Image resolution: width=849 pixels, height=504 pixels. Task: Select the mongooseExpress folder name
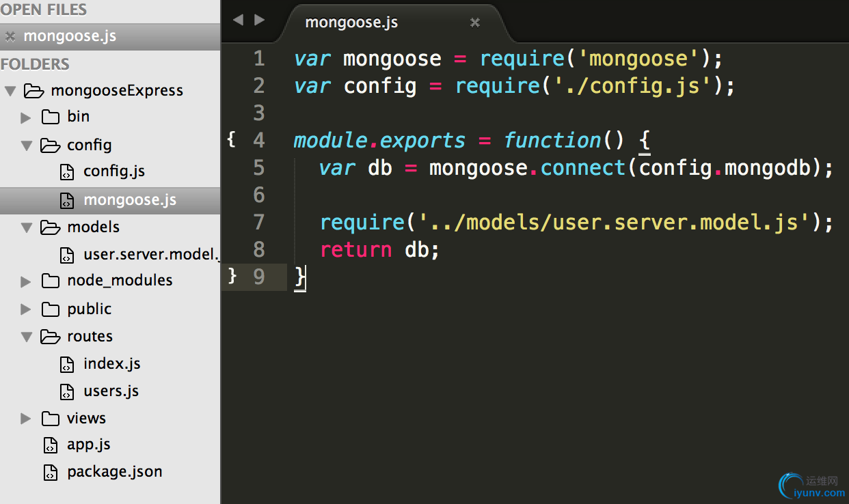[117, 90]
